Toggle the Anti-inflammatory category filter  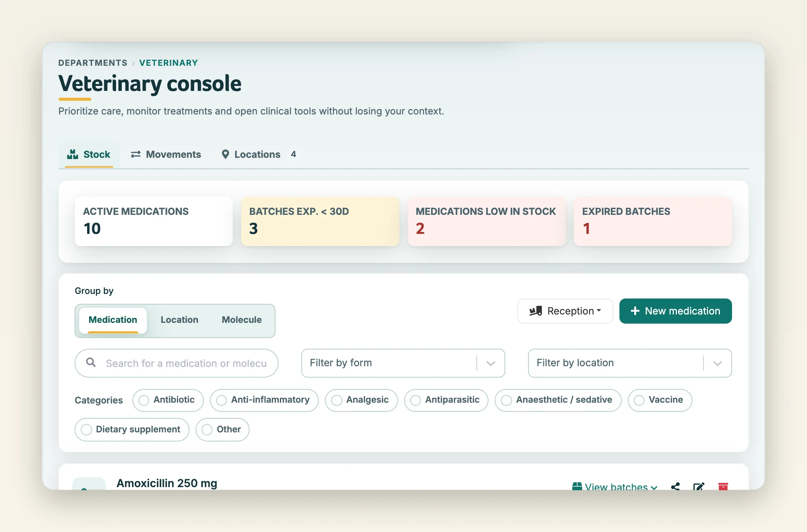pyautogui.click(x=264, y=400)
